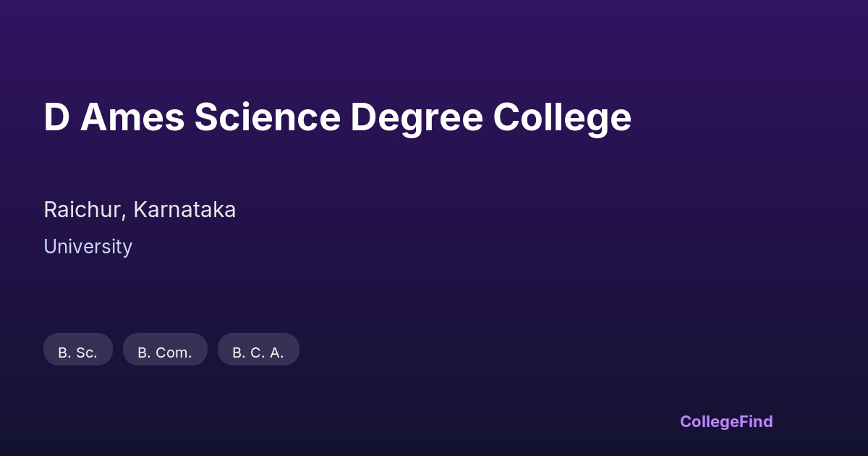Click the word Science in the heading

(x=267, y=117)
